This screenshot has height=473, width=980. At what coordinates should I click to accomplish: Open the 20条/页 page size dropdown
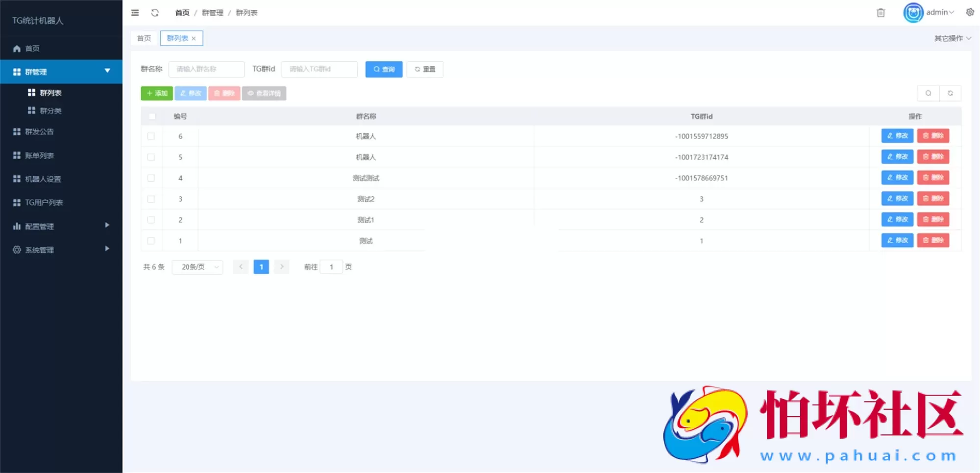click(x=197, y=267)
